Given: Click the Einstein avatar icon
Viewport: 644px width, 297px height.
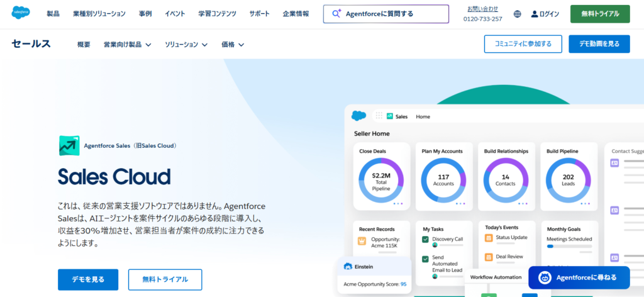Looking at the screenshot, I should coord(348,267).
